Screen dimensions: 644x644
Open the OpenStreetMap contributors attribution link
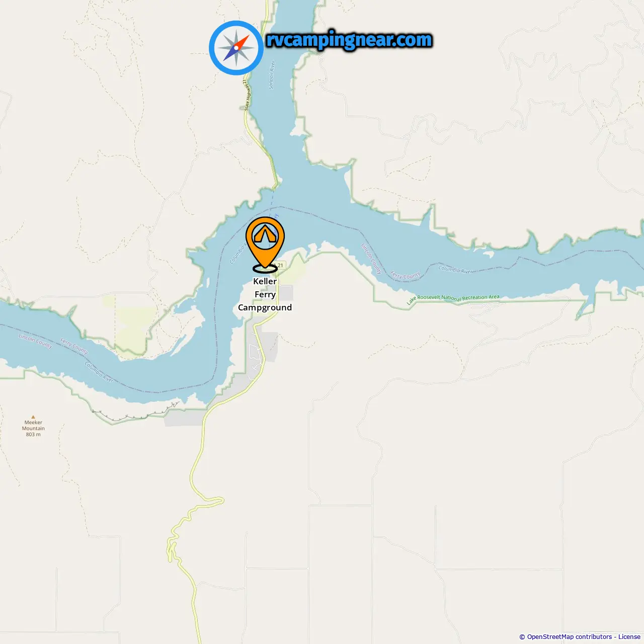569,636
